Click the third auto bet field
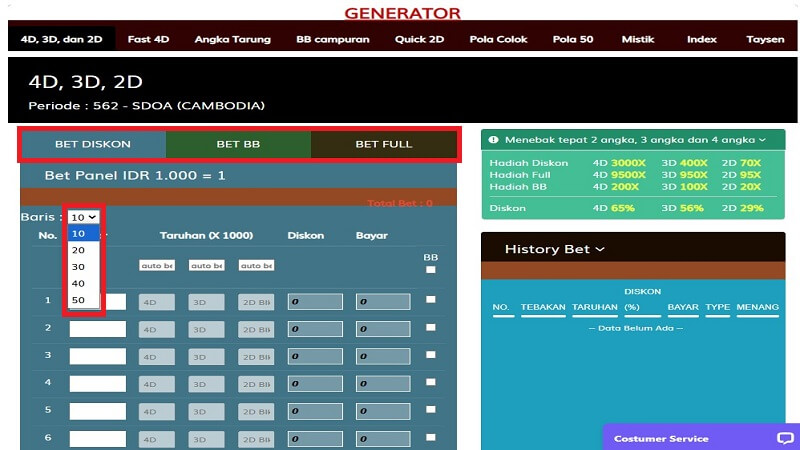The image size is (800, 450). point(256,265)
